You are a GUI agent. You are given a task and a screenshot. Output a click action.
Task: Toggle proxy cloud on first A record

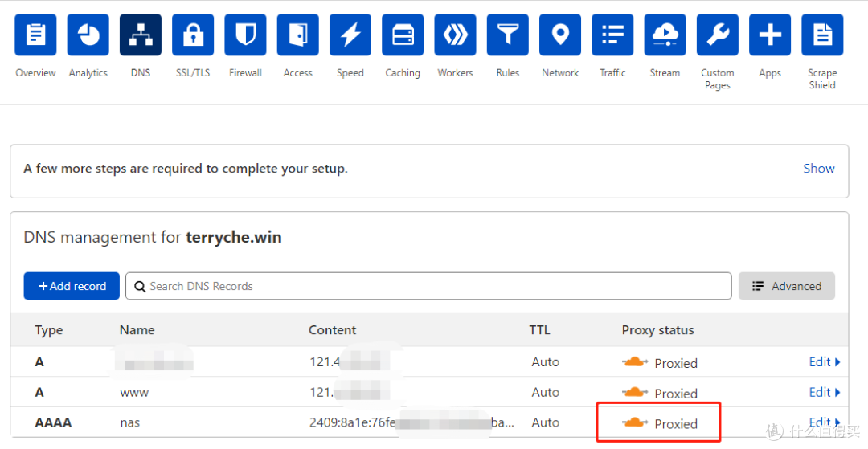point(634,362)
